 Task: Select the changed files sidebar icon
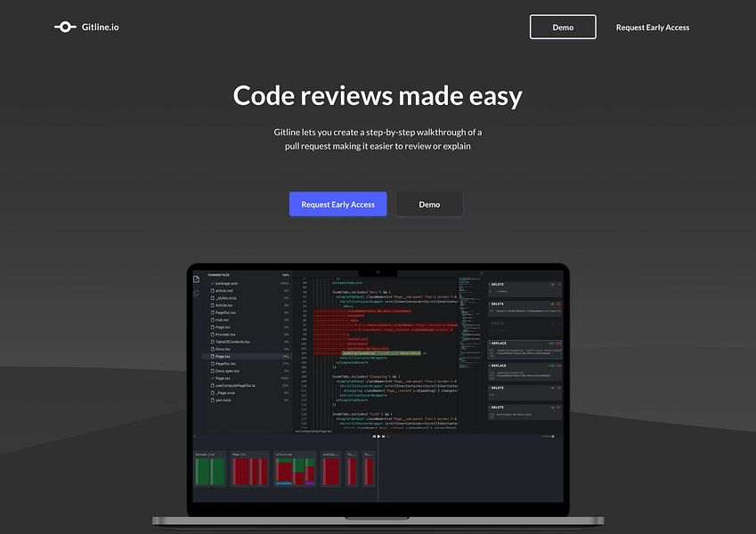click(x=196, y=279)
